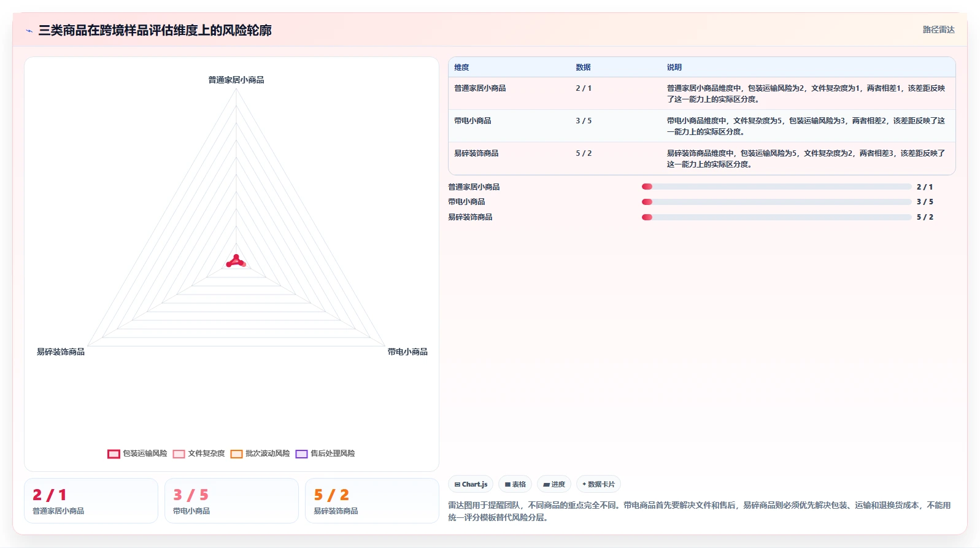Click the 数据 column header
The image size is (980, 548).
pyautogui.click(x=583, y=68)
